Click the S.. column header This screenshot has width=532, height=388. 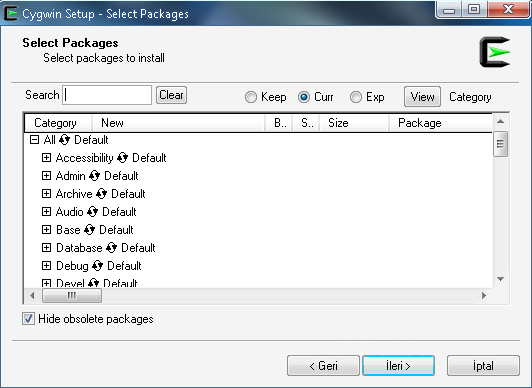[306, 123]
